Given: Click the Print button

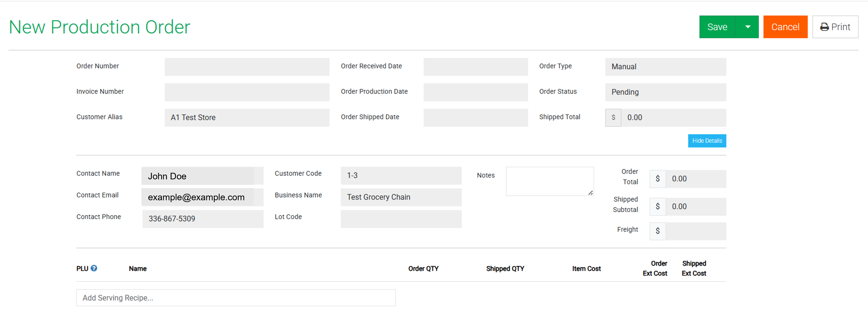Looking at the screenshot, I should point(835,27).
